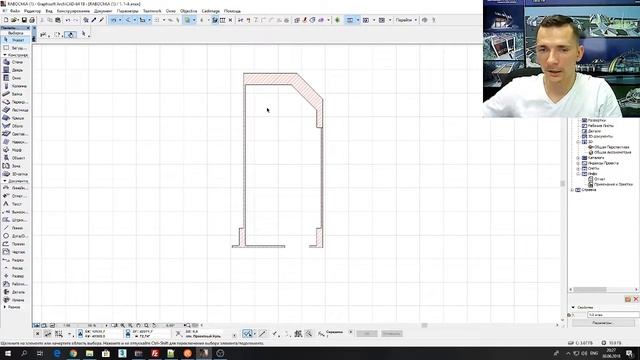The width and height of the screenshot is (640, 360).
Task: Select the Object (Объект) tool
Action: click(15, 158)
